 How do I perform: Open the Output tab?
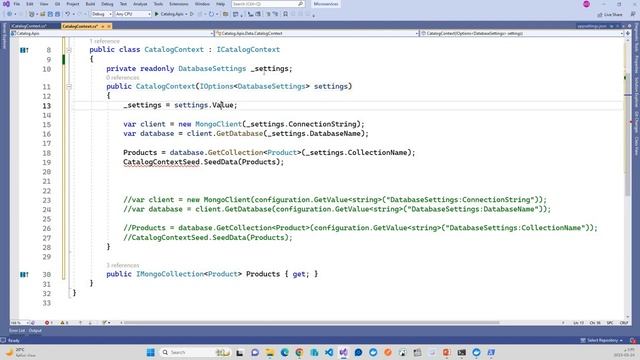35,331
